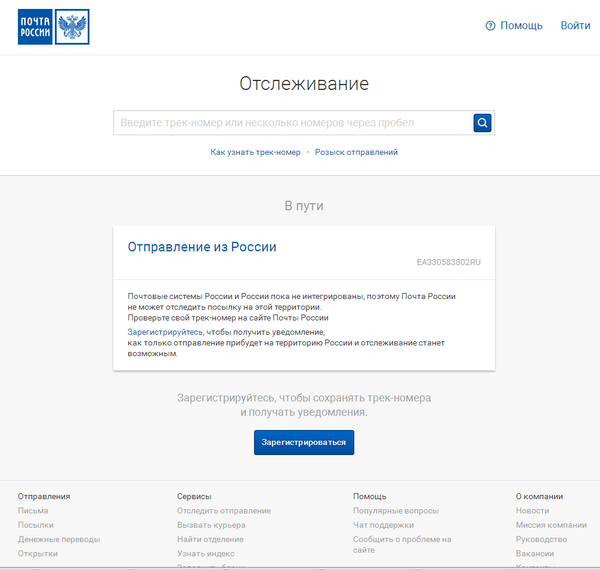Open footer link Письма
600x570 pixels.
33,511
